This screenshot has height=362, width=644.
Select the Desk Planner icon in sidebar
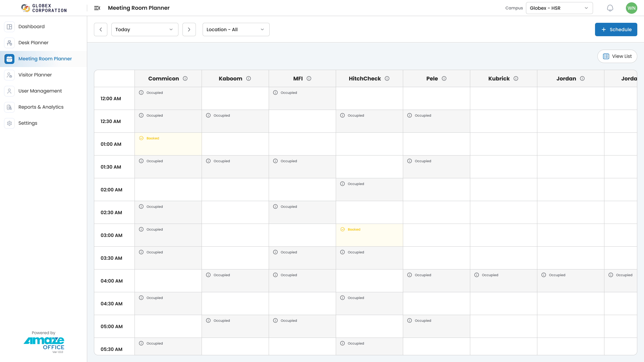point(9,43)
